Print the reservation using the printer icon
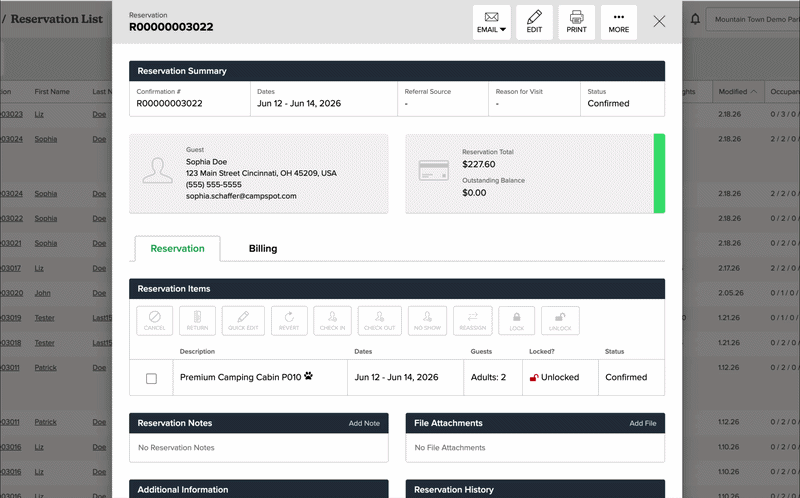 (x=576, y=22)
